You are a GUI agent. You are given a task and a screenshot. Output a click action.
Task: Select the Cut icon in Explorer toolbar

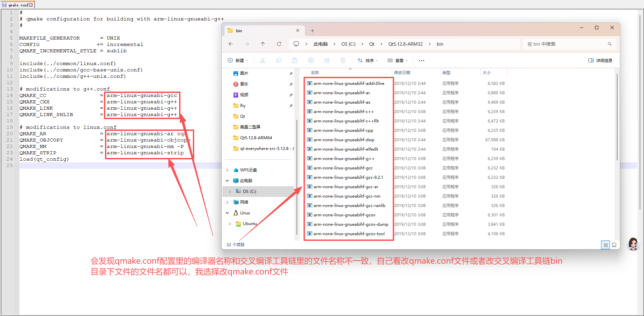pyautogui.click(x=263, y=60)
